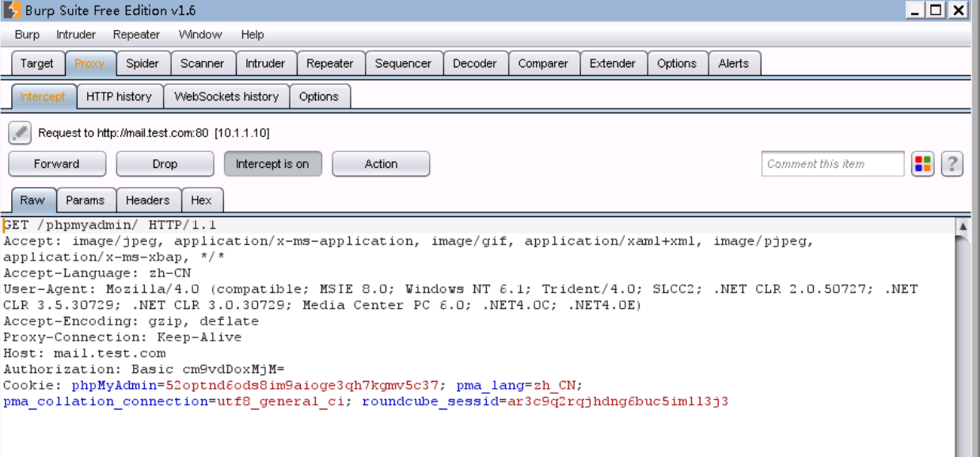Maximize the Burp Suite window
The height and width of the screenshot is (457, 980).
(936, 10)
